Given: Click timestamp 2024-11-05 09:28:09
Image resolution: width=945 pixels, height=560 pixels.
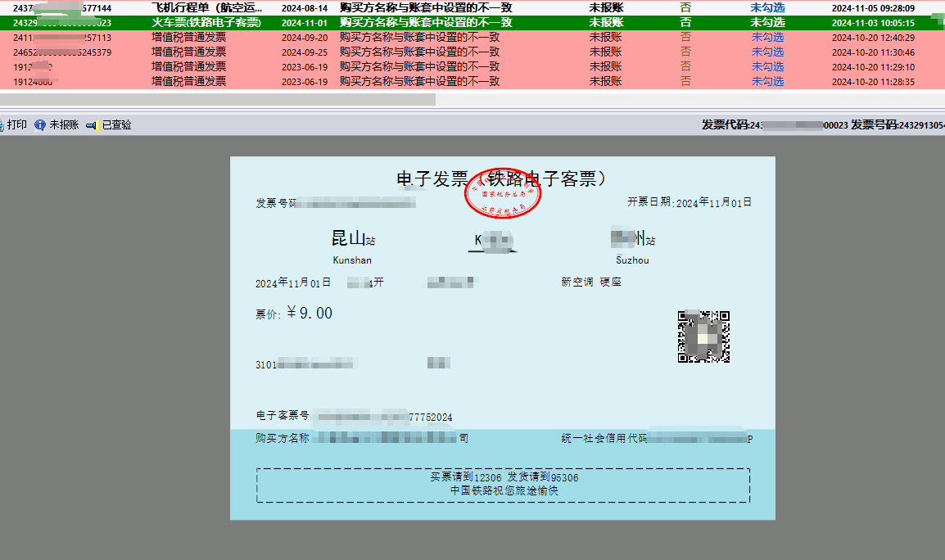Looking at the screenshot, I should point(873,8).
